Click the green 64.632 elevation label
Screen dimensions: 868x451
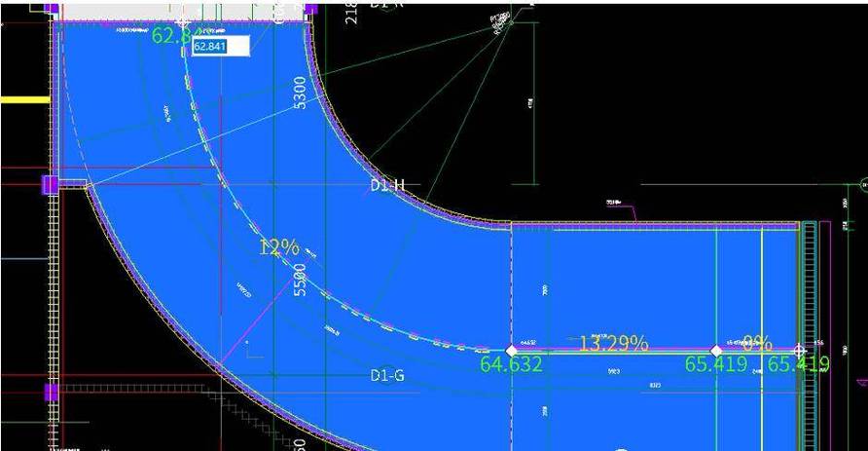pos(511,364)
